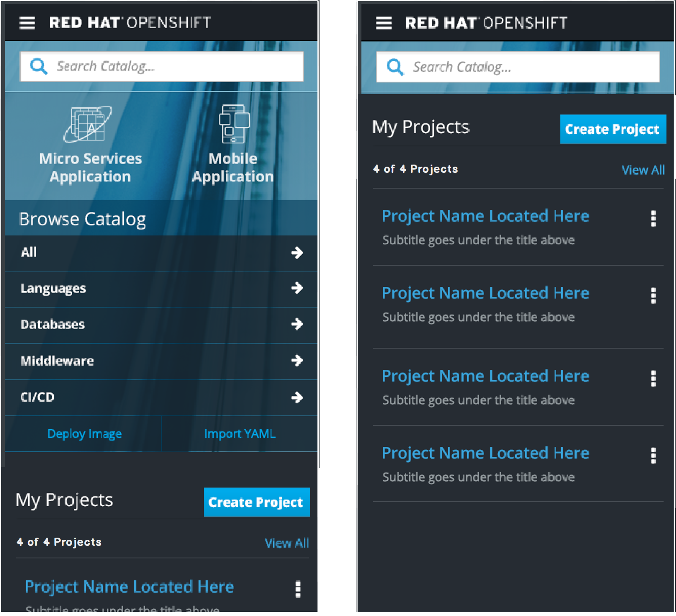Select the Micro Services Application icon

click(x=87, y=124)
